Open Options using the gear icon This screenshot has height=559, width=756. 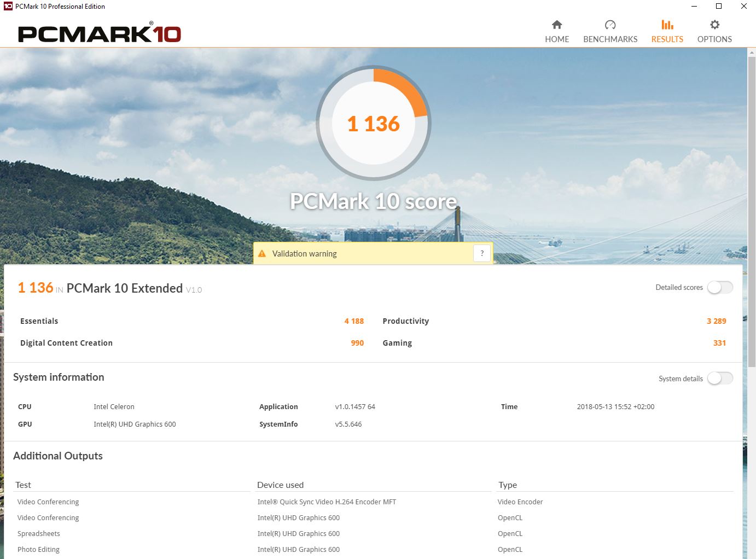click(714, 25)
